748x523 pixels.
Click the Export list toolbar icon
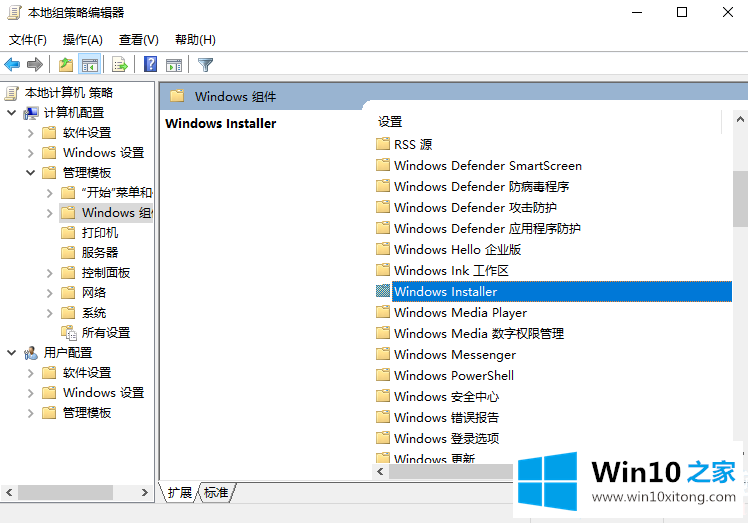click(120, 64)
